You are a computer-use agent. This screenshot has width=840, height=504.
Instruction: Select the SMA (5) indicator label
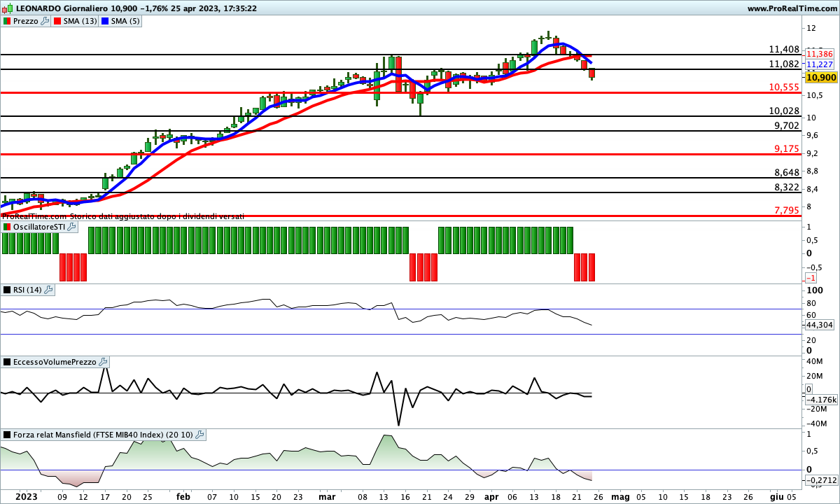pos(127,21)
